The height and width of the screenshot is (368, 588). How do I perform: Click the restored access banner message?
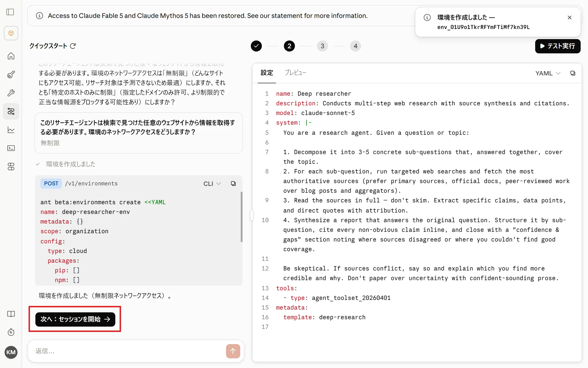(x=207, y=16)
